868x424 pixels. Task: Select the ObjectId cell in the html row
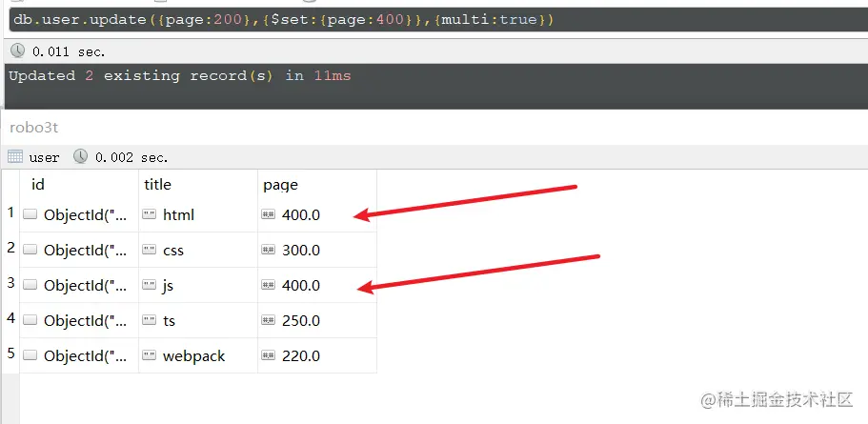click(x=79, y=214)
